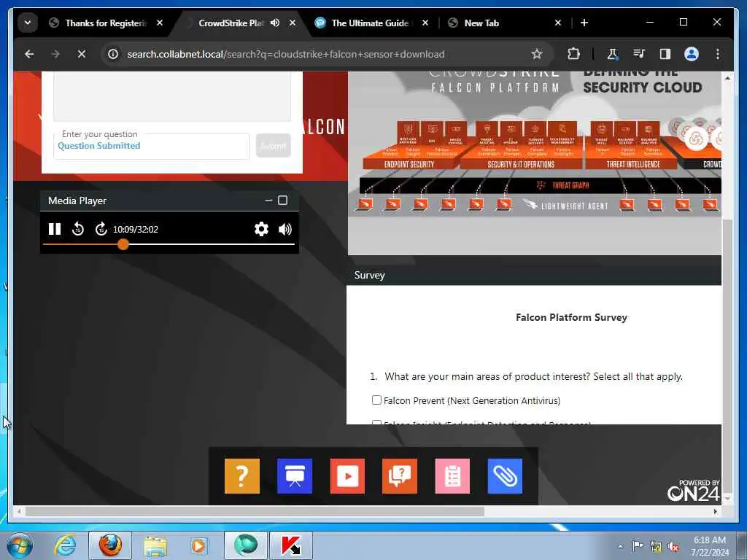Pause the webinar in Media Player
This screenshot has width=747, height=560.
click(x=54, y=229)
